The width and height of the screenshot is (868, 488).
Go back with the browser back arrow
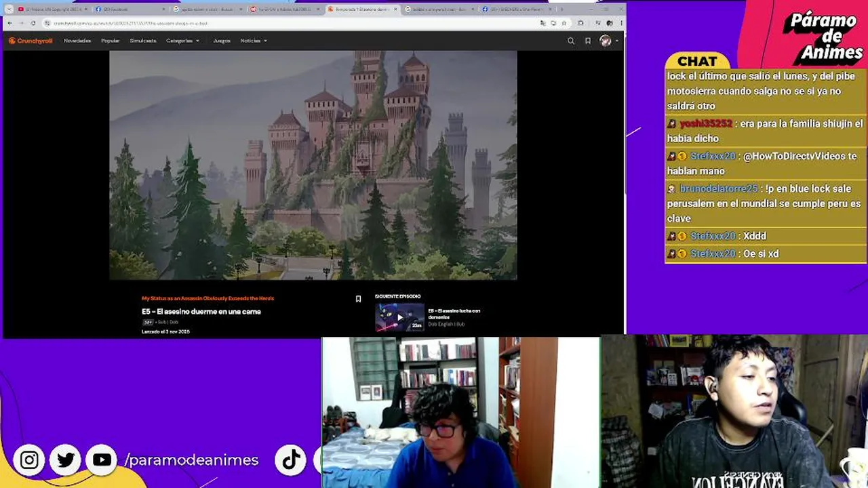click(x=9, y=23)
